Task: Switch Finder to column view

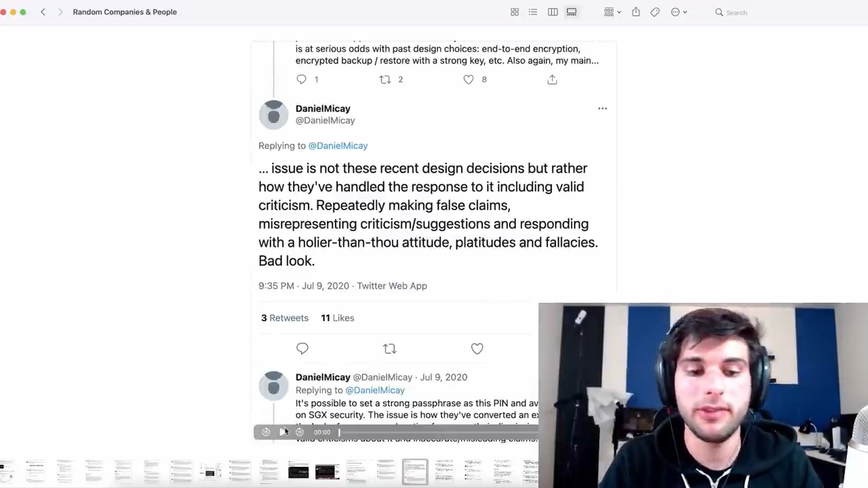Action: [553, 12]
